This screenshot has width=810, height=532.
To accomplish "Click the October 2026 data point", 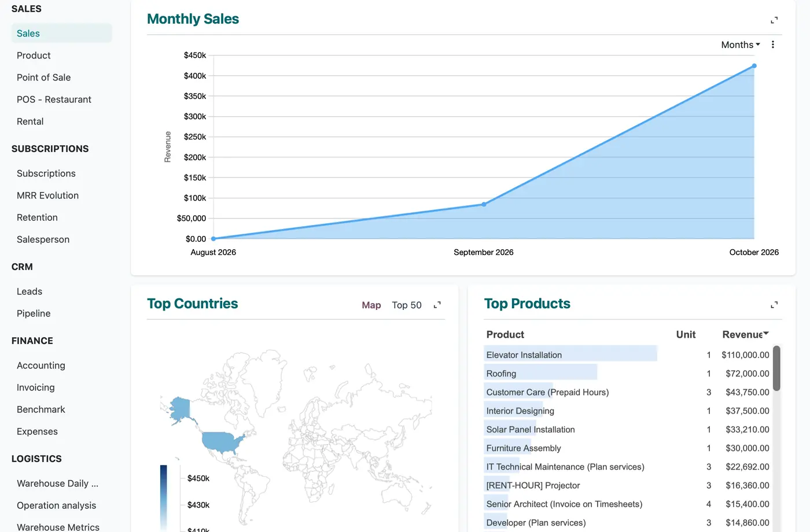I will 754,66.
